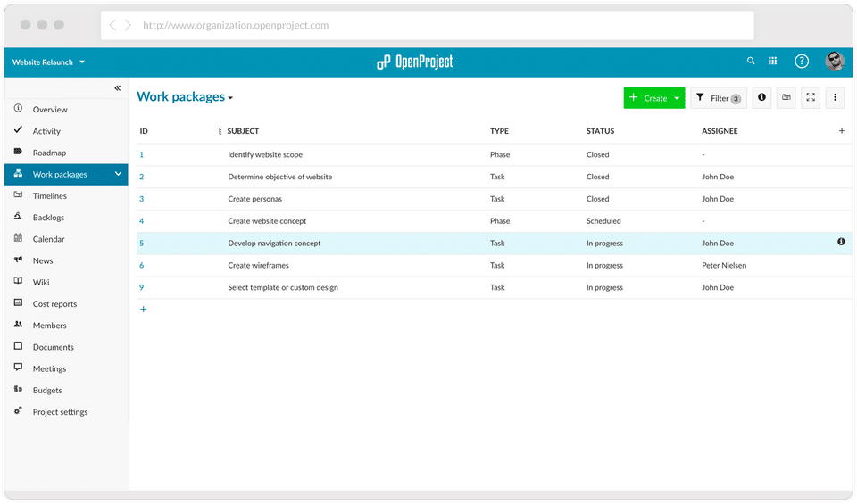This screenshot has height=504, width=857.
Task: Add a column with the plus icon
Action: [x=841, y=131]
